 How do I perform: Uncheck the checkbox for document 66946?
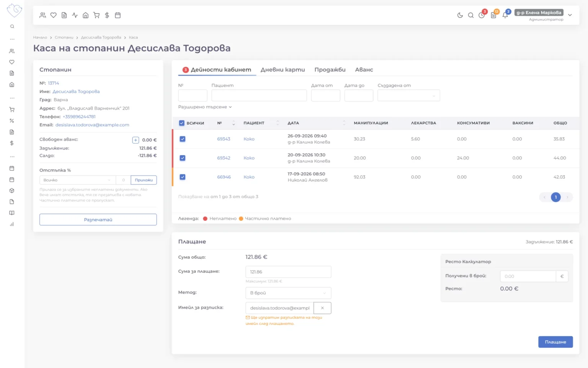(183, 177)
